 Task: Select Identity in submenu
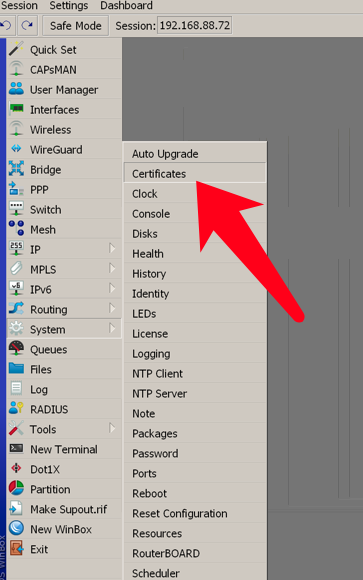pyautogui.click(x=195, y=293)
